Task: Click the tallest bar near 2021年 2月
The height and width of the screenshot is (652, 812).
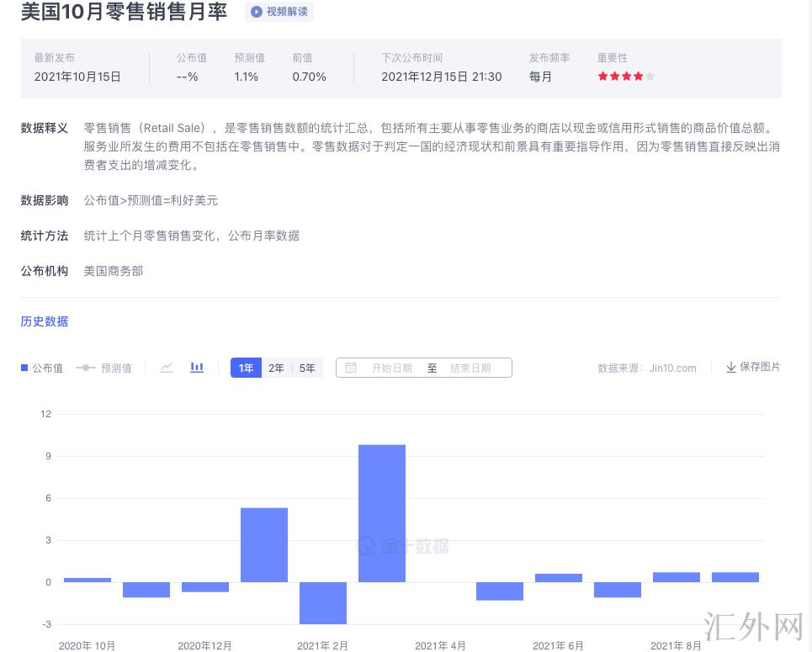Action: click(382, 513)
